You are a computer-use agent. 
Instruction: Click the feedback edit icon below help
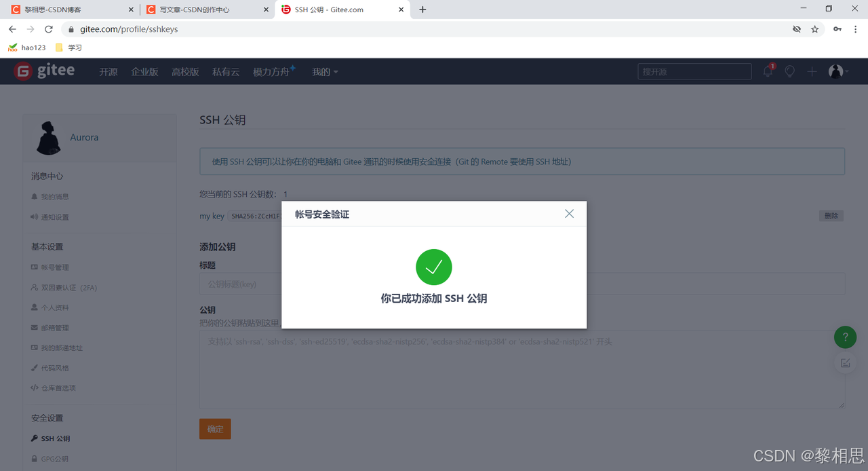click(x=845, y=363)
